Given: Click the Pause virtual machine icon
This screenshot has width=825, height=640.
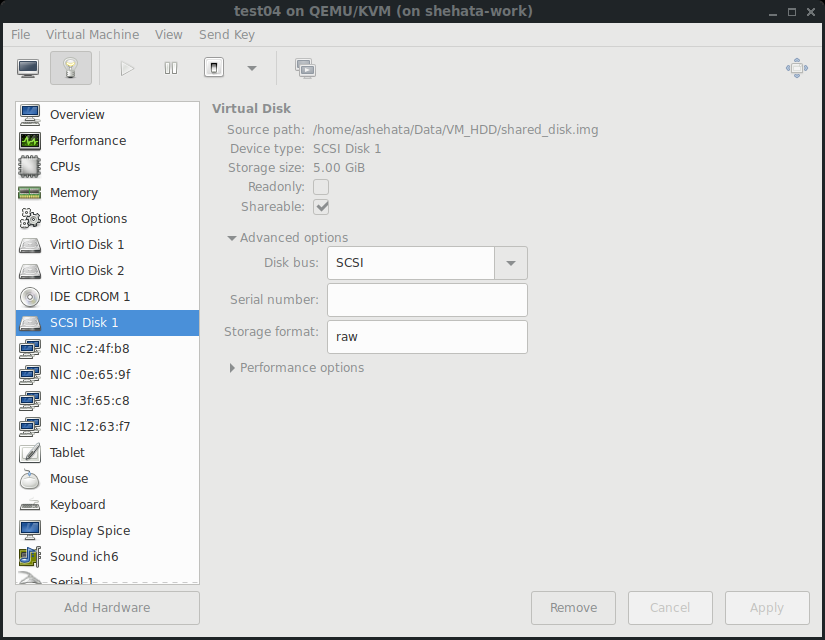Looking at the screenshot, I should [171, 68].
